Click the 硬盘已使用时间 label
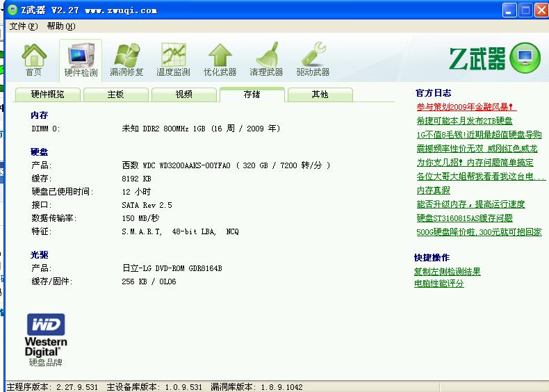 pyautogui.click(x=63, y=192)
